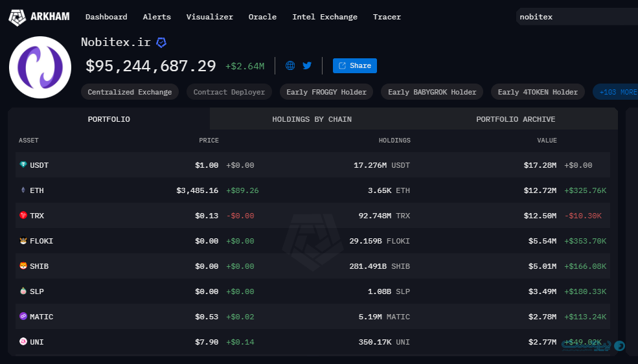638x364 pixels.
Task: Expand the +103 MORE tags
Action: (615, 92)
